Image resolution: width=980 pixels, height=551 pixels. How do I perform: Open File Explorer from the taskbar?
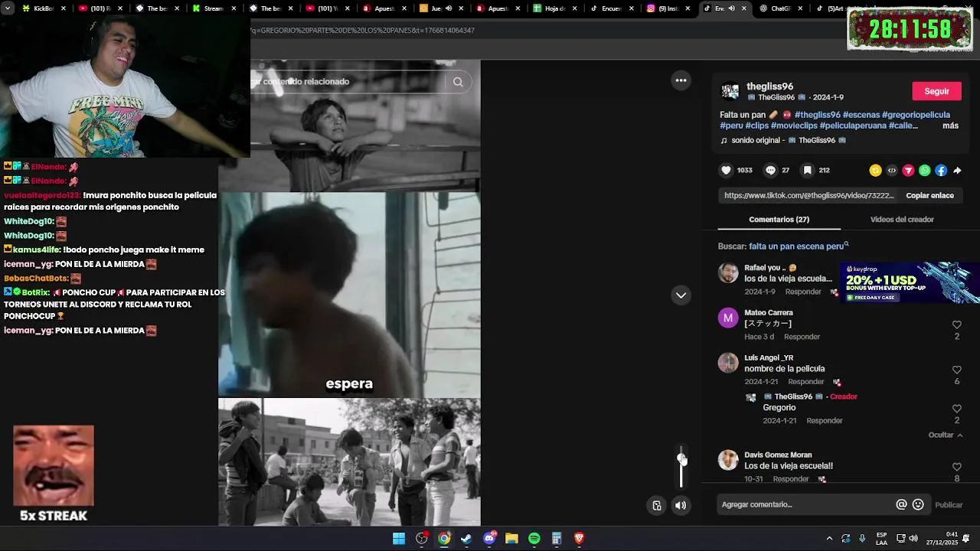511,539
